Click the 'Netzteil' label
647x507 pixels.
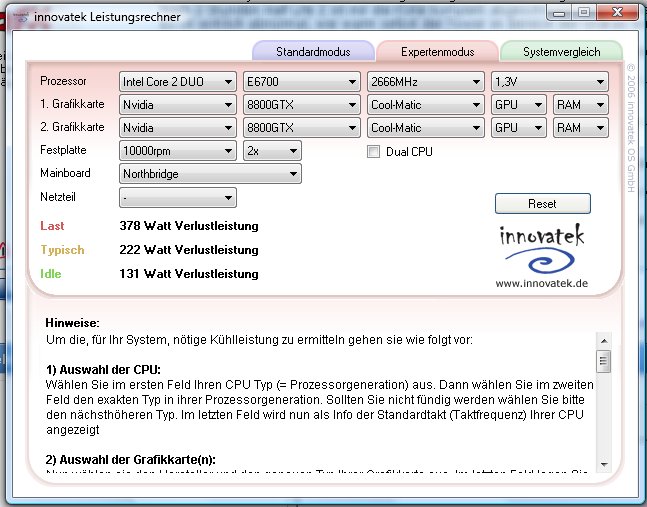pos(58,197)
